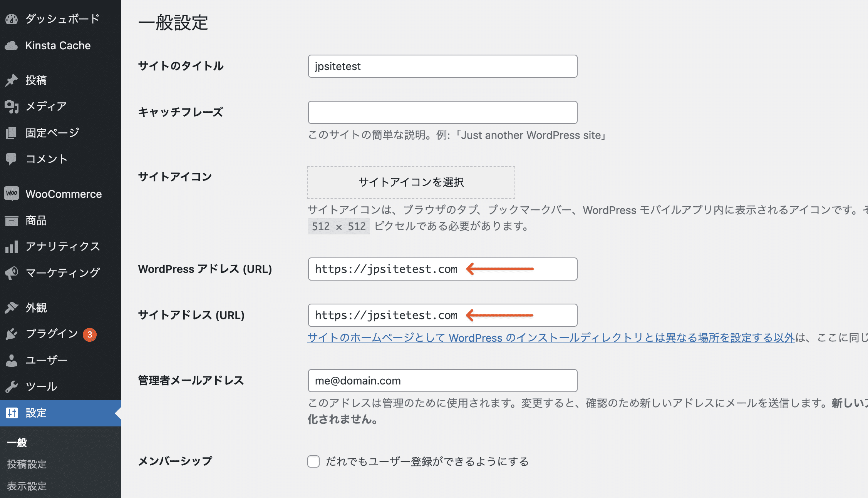The width and height of the screenshot is (868, 498).
Task: Open WooCommerce via its Woo icon
Action: tap(12, 194)
